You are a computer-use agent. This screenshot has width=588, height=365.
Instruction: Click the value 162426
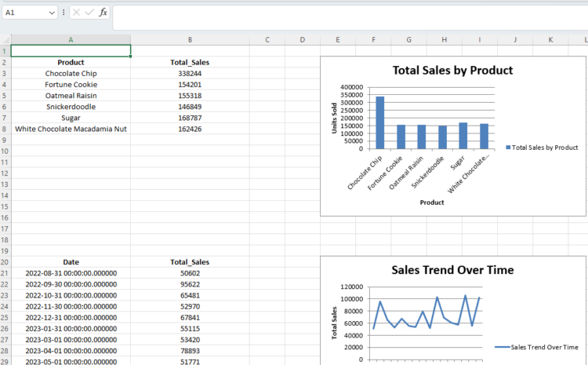[x=191, y=129]
